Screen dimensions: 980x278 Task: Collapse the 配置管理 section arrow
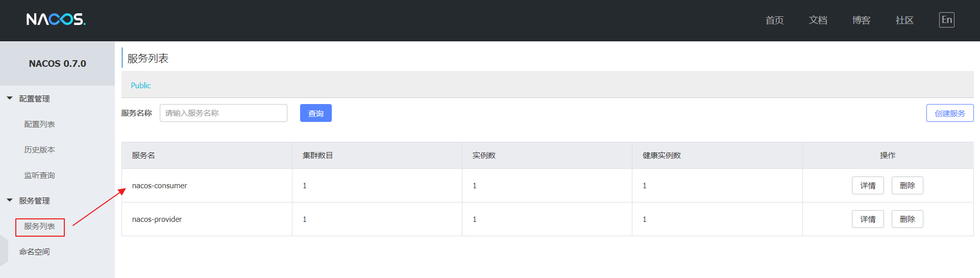point(10,98)
